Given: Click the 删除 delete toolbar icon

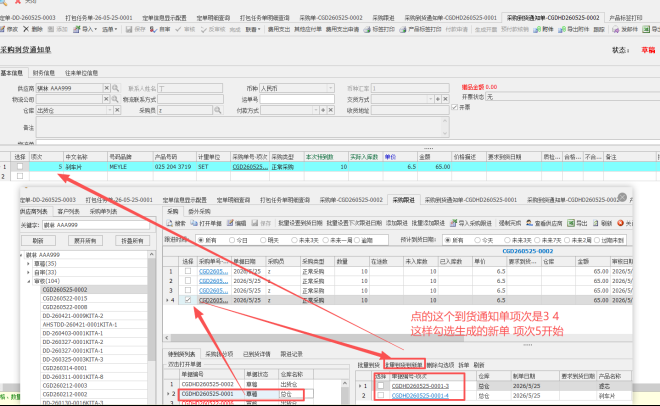Looking at the screenshot, I should point(26,29).
